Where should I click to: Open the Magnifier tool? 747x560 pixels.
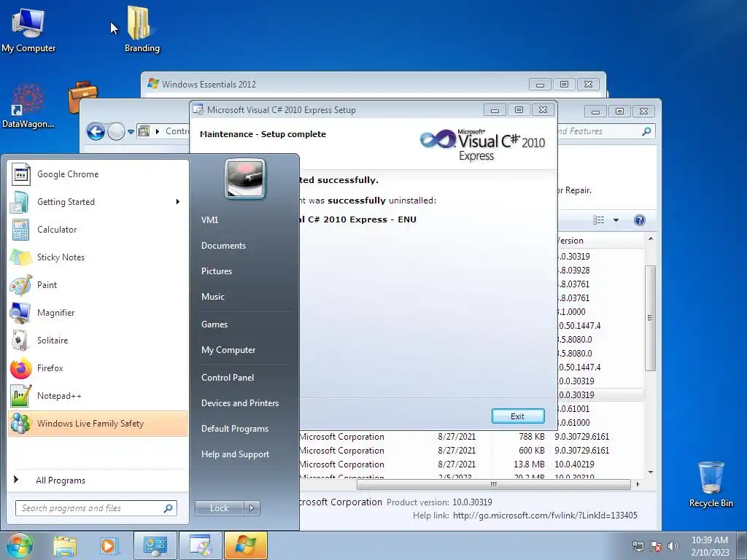point(98,312)
